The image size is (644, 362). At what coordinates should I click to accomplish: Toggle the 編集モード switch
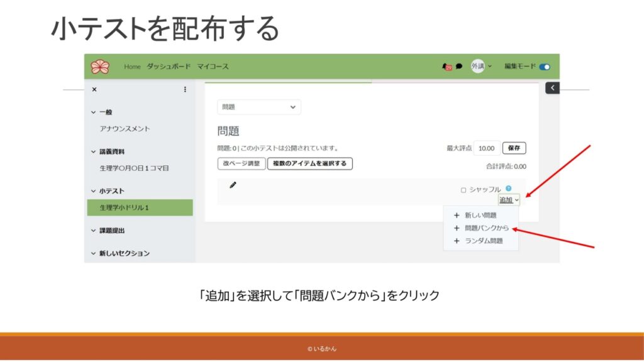point(544,67)
